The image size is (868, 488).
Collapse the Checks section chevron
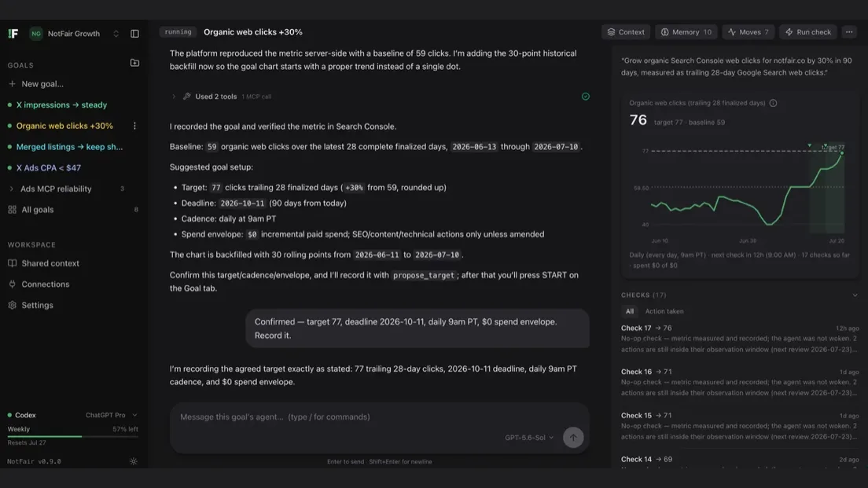(x=855, y=295)
